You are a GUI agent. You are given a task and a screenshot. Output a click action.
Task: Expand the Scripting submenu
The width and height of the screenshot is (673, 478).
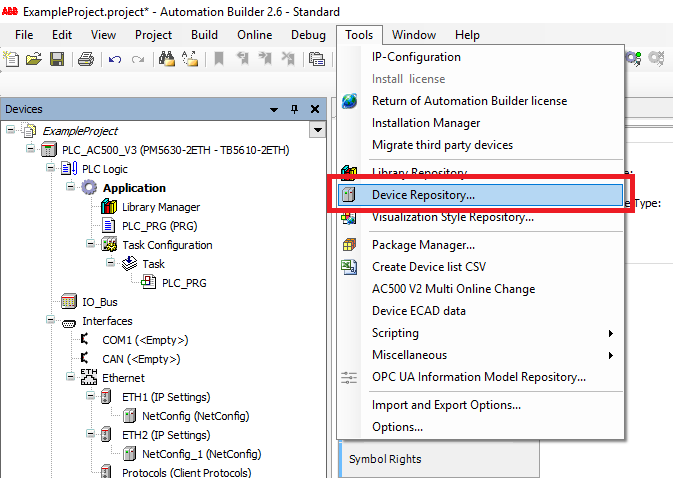[x=610, y=333]
